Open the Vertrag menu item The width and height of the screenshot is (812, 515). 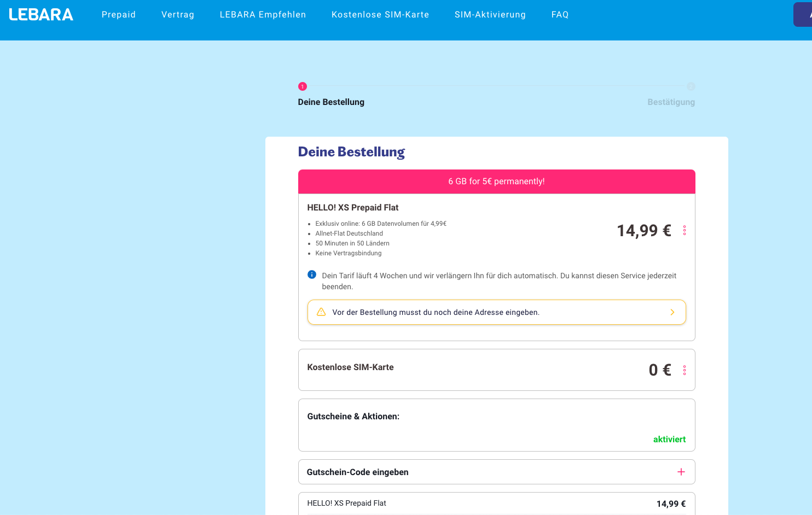(x=178, y=15)
